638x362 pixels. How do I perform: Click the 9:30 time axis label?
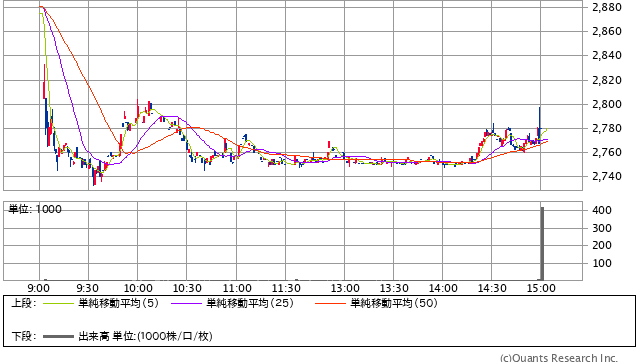pyautogui.click(x=87, y=288)
